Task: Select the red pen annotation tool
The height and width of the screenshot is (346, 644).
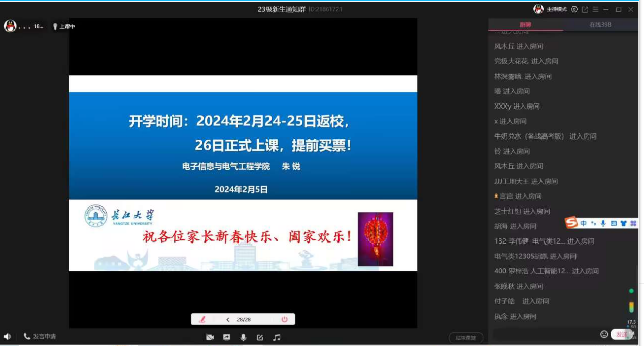Action: point(202,319)
